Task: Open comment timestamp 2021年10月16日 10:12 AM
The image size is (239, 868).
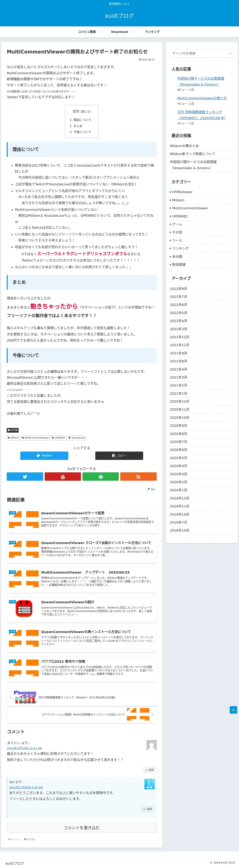Action: pos(24,748)
